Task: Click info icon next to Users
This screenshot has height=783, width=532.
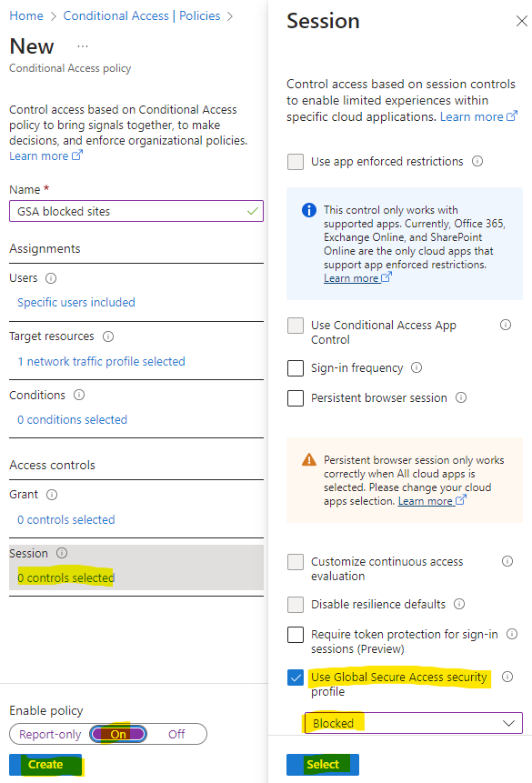Action: (x=51, y=278)
